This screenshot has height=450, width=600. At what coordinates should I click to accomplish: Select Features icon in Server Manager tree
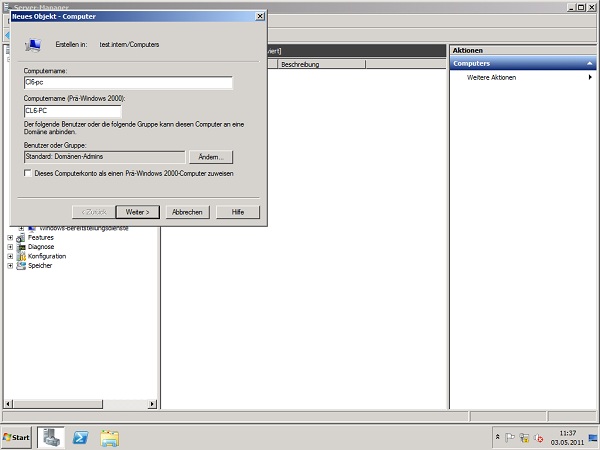pyautogui.click(x=21, y=238)
